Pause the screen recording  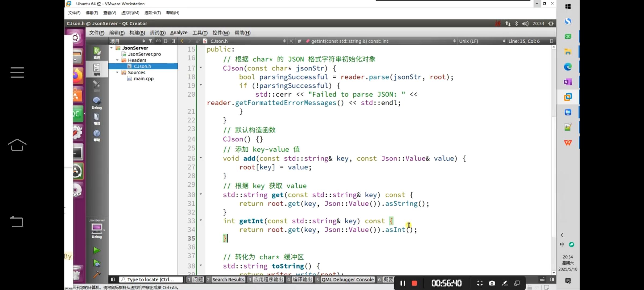click(x=402, y=283)
